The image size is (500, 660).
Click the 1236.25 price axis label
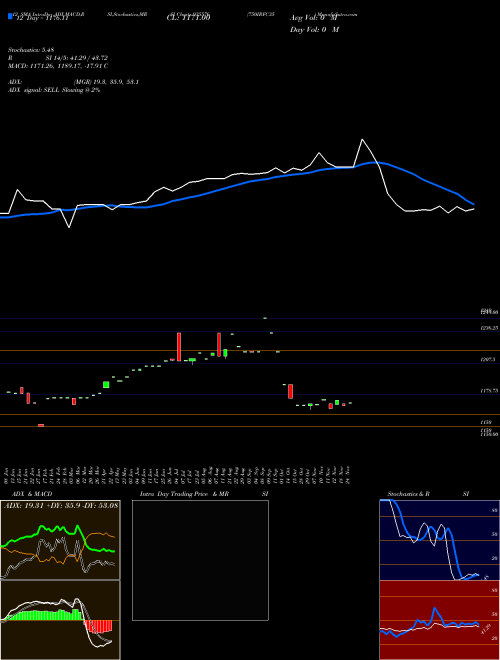(x=489, y=327)
